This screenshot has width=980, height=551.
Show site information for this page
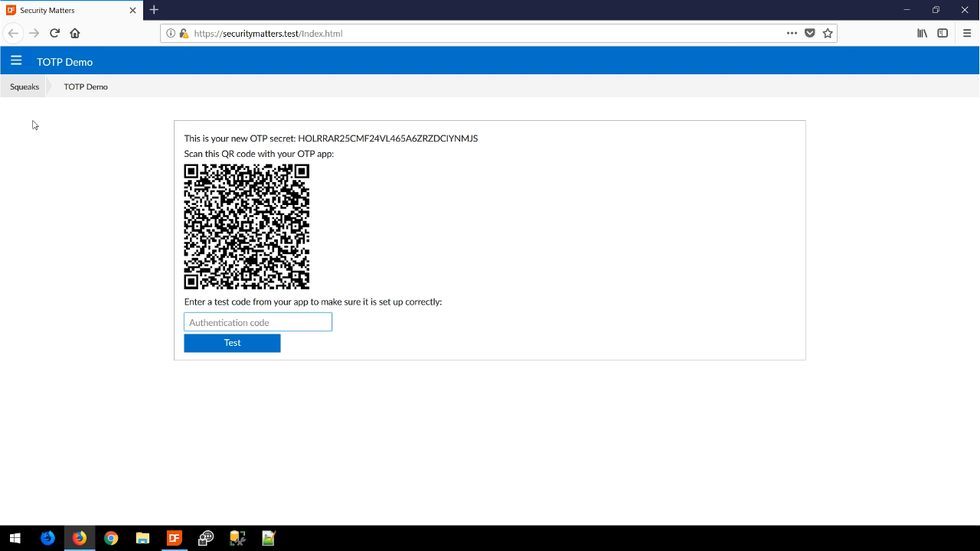171,34
